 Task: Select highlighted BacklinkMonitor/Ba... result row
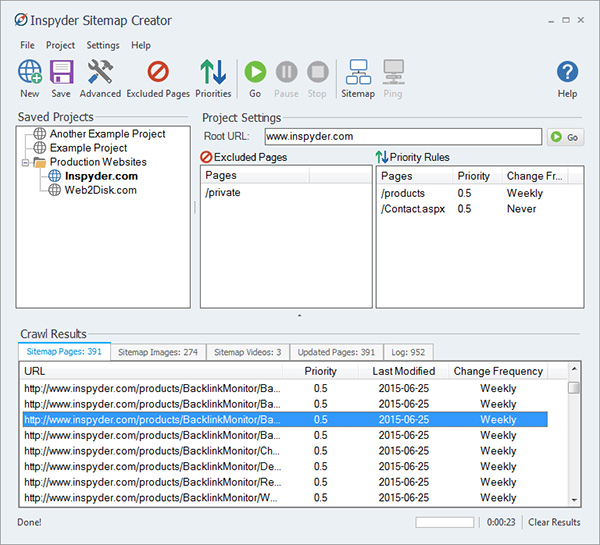(x=285, y=420)
